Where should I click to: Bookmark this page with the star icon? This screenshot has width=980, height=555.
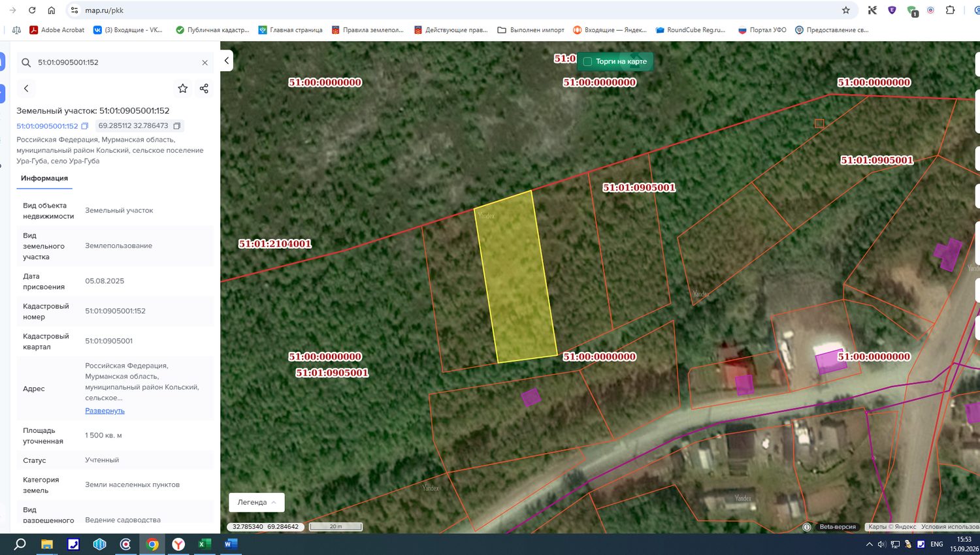846,10
